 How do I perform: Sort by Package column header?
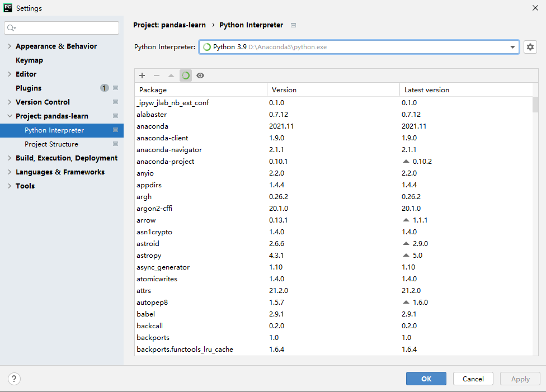point(201,90)
